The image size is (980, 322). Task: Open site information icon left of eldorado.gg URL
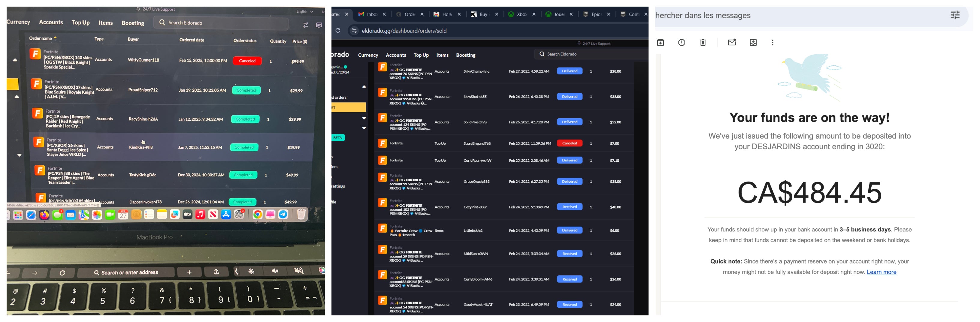[x=354, y=31]
